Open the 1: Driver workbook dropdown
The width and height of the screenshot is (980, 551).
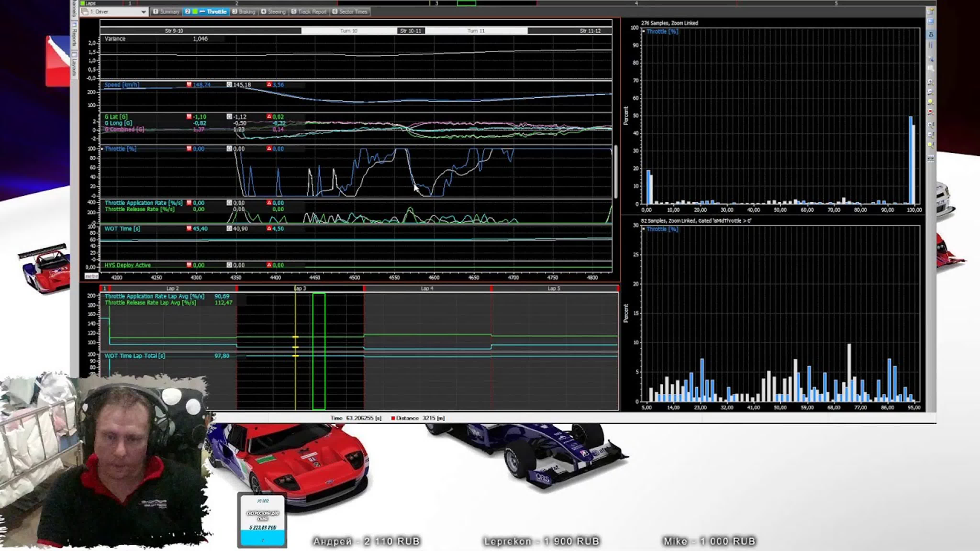pyautogui.click(x=114, y=12)
